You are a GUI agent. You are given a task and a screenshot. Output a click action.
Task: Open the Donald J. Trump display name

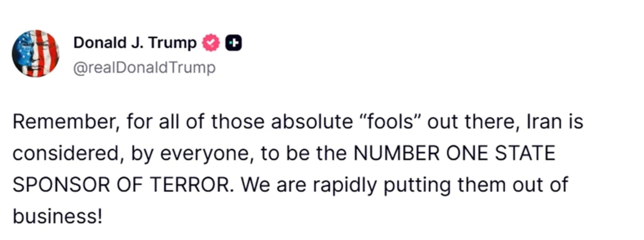coord(135,43)
